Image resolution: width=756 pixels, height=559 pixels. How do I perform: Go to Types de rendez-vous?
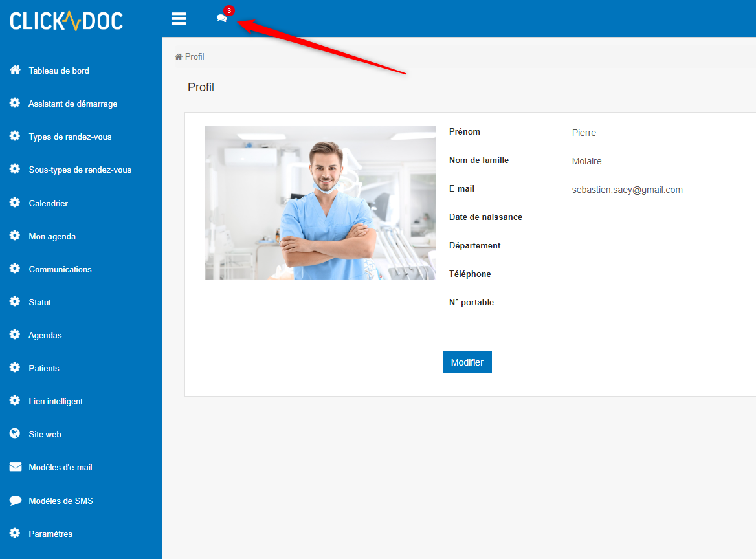(x=70, y=137)
